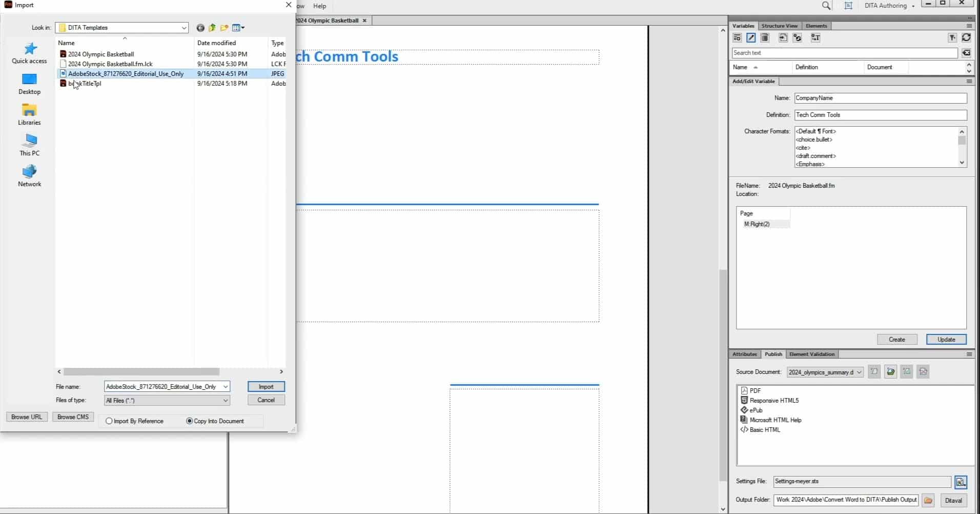Select the Copy Into Document option
This screenshot has width=980, height=514.
[190, 421]
